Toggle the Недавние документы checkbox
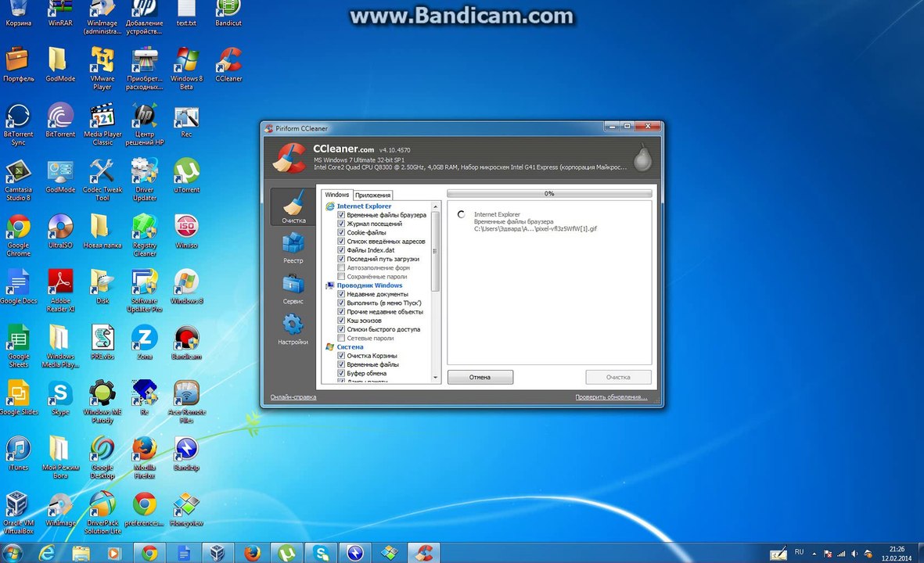The height and width of the screenshot is (563, 924). click(x=341, y=294)
